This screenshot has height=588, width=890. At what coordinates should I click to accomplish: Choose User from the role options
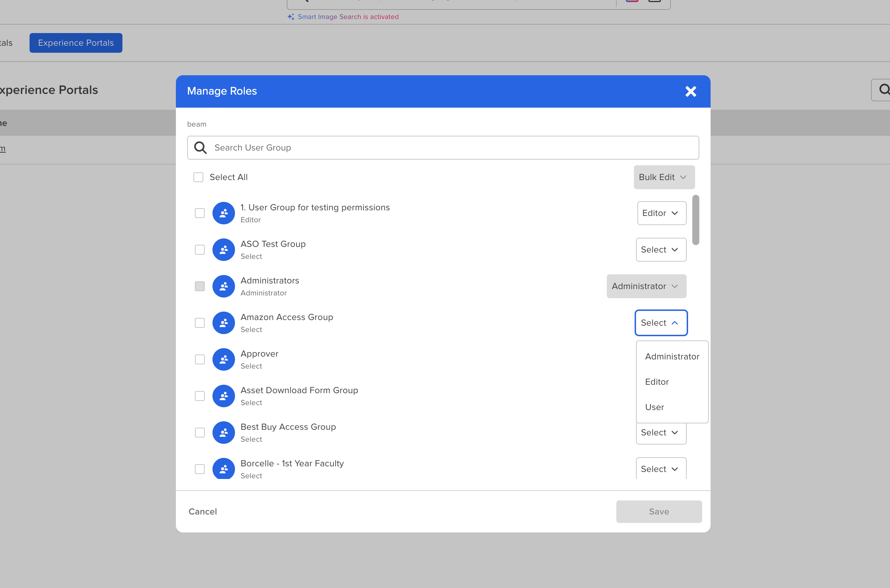point(672,407)
